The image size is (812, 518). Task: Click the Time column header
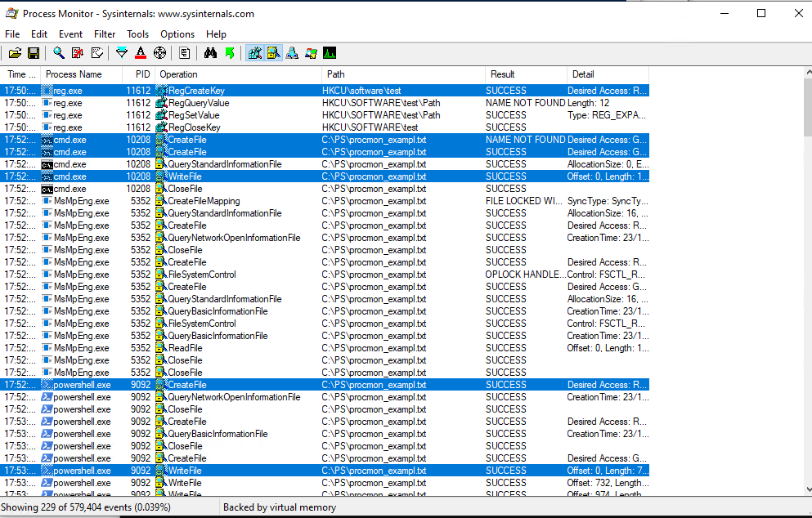(20, 74)
